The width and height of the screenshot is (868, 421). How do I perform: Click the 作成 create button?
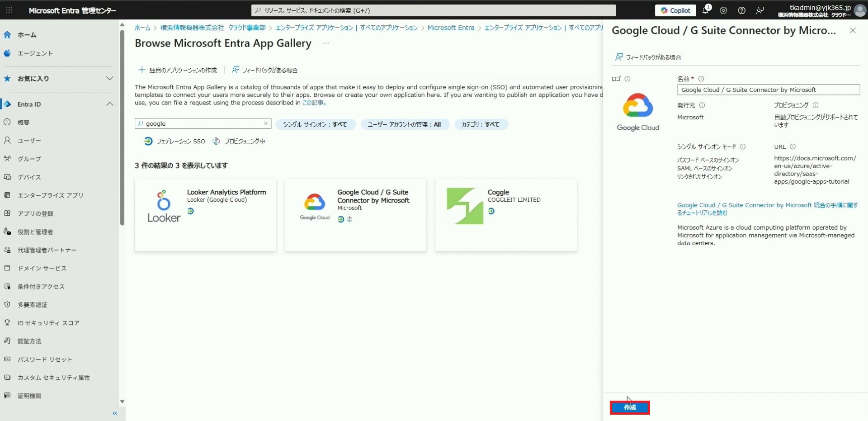coord(630,407)
